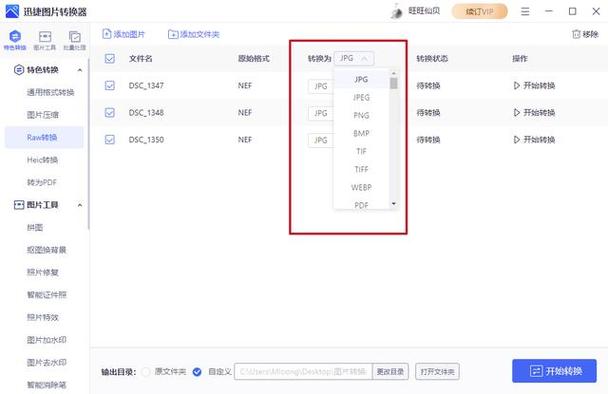Click the 续订VIP button

[x=480, y=12]
